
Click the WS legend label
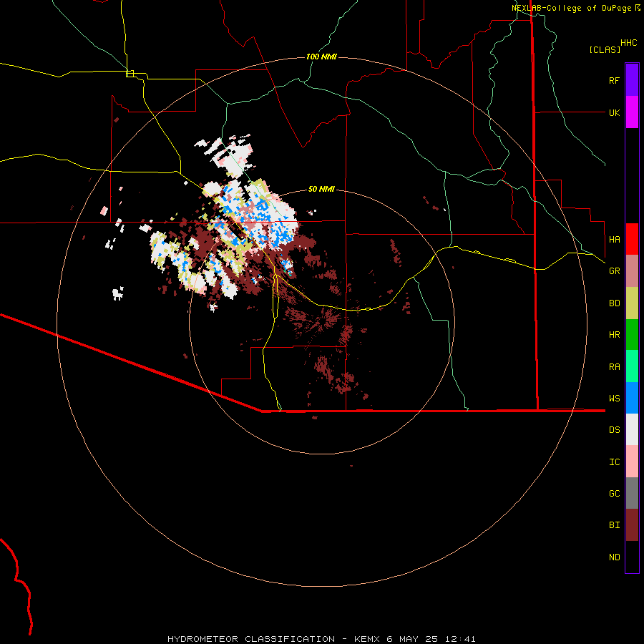click(x=614, y=398)
